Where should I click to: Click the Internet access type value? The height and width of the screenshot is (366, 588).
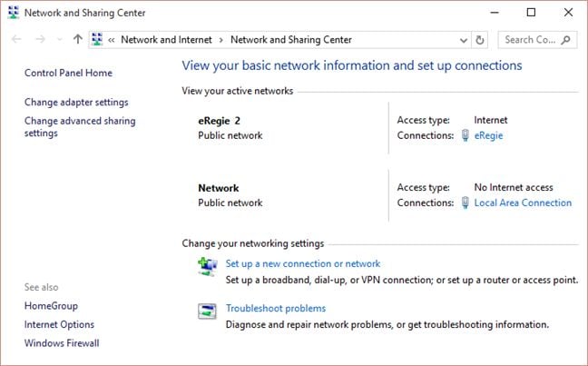tap(491, 120)
